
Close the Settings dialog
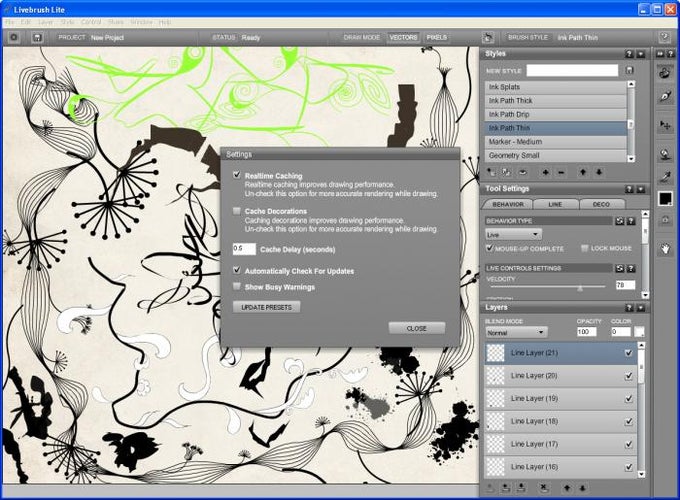tap(417, 328)
